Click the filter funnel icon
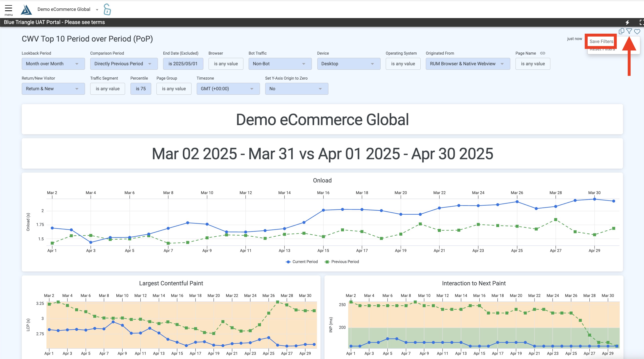Viewport: 644px width, 359px height. point(629,31)
